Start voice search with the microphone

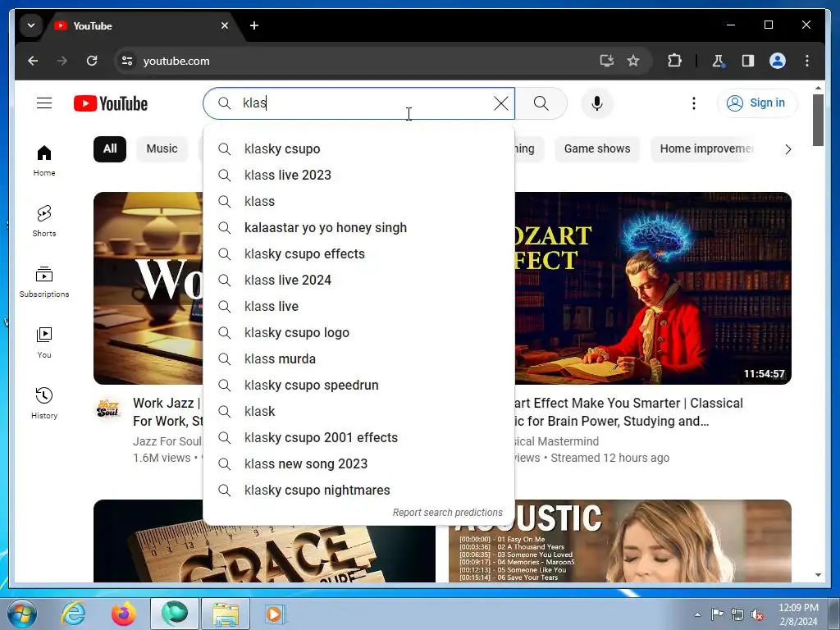597,103
